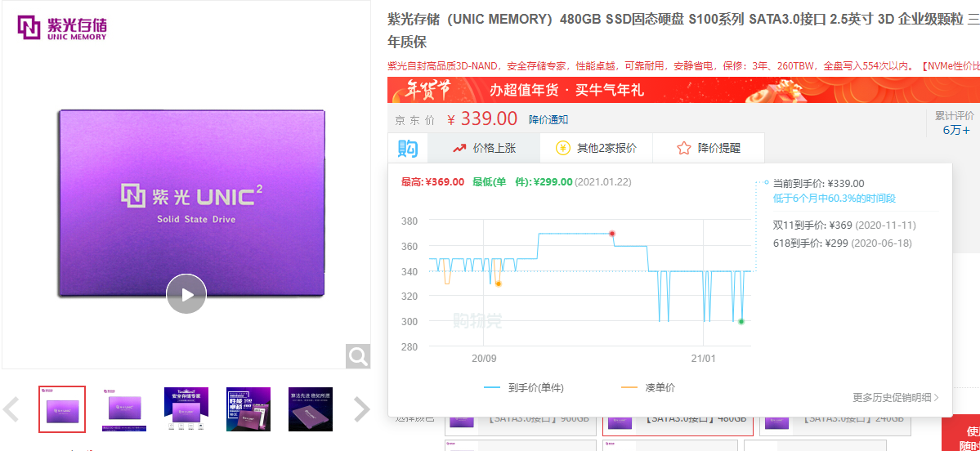Click the 最高:¥369.00 text
The height and width of the screenshot is (451, 980).
(x=432, y=181)
